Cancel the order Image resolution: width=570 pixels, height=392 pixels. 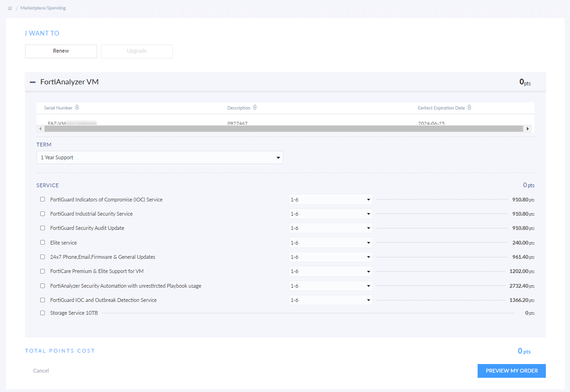pyautogui.click(x=41, y=371)
